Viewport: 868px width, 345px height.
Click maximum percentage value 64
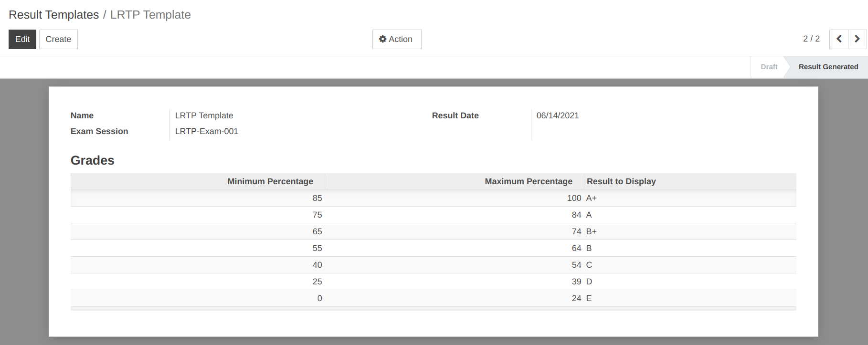[x=576, y=248]
